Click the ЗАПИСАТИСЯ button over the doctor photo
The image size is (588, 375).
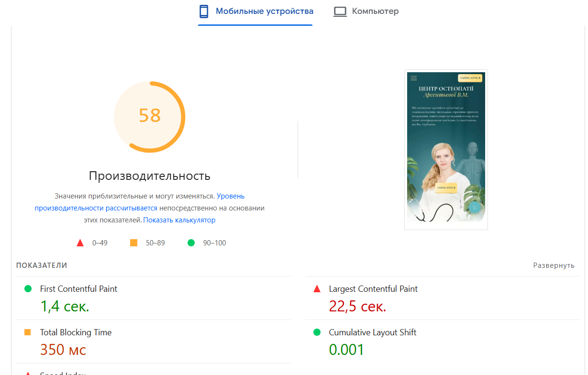(x=446, y=188)
